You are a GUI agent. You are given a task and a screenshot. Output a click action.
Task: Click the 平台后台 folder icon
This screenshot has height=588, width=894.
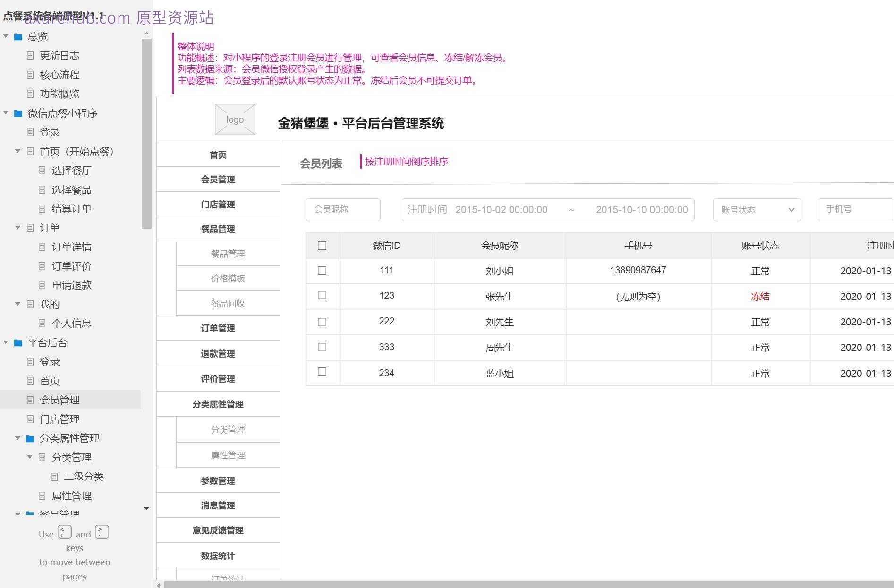pos(18,343)
